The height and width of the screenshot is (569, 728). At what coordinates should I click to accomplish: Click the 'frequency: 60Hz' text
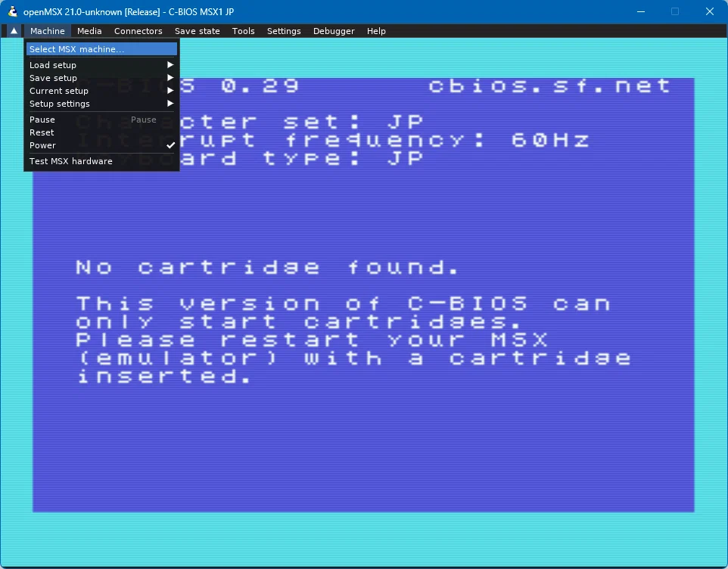coord(437,141)
